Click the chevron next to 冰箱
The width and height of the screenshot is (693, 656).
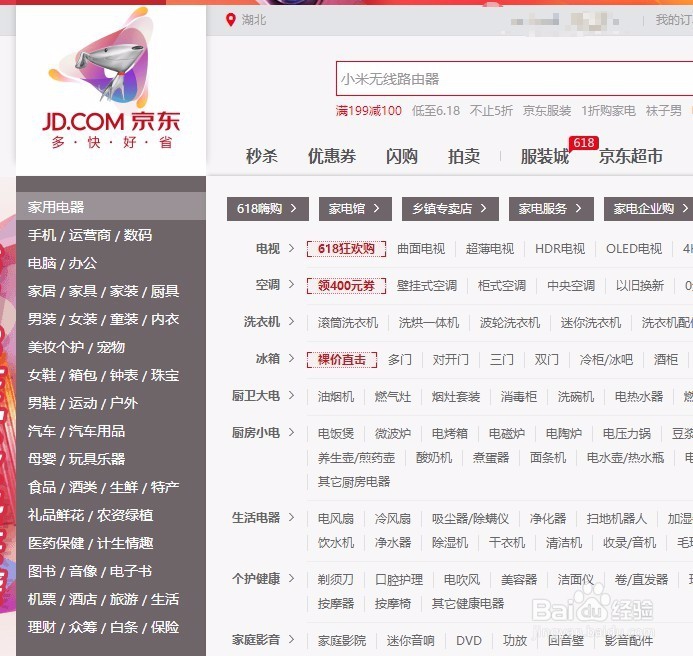click(291, 359)
